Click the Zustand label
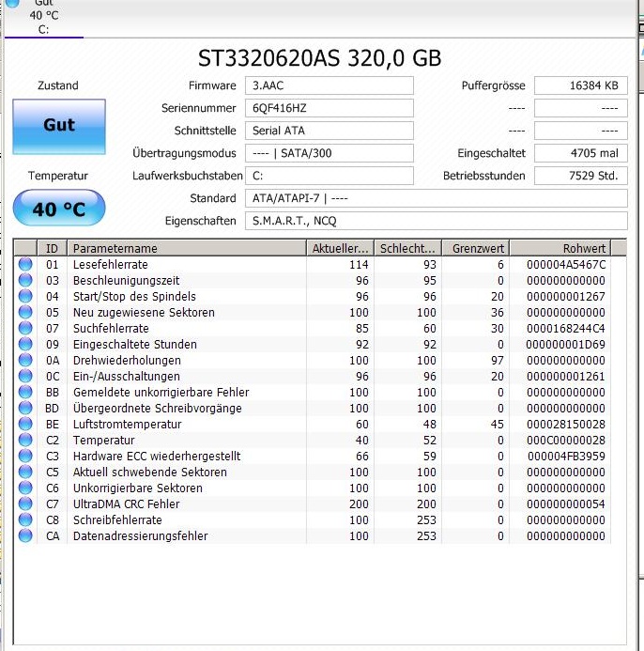This screenshot has height=651, width=644. pos(57,85)
